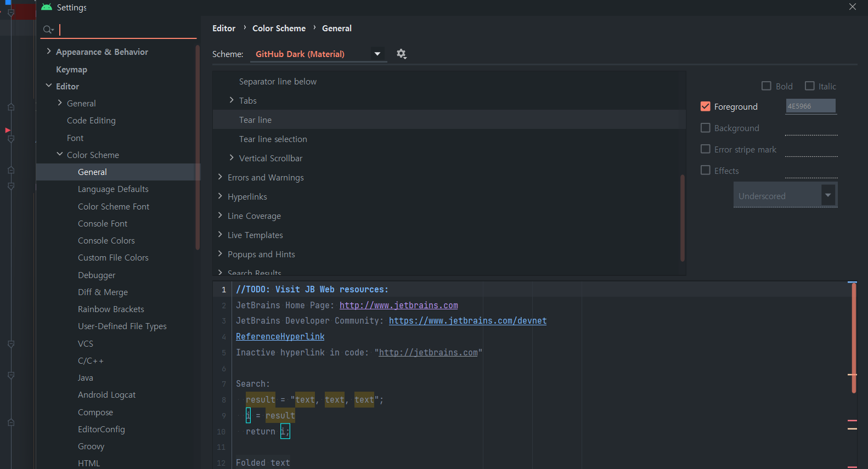Enable the Bold checkbox
Image resolution: width=868 pixels, height=469 pixels.
coord(766,86)
